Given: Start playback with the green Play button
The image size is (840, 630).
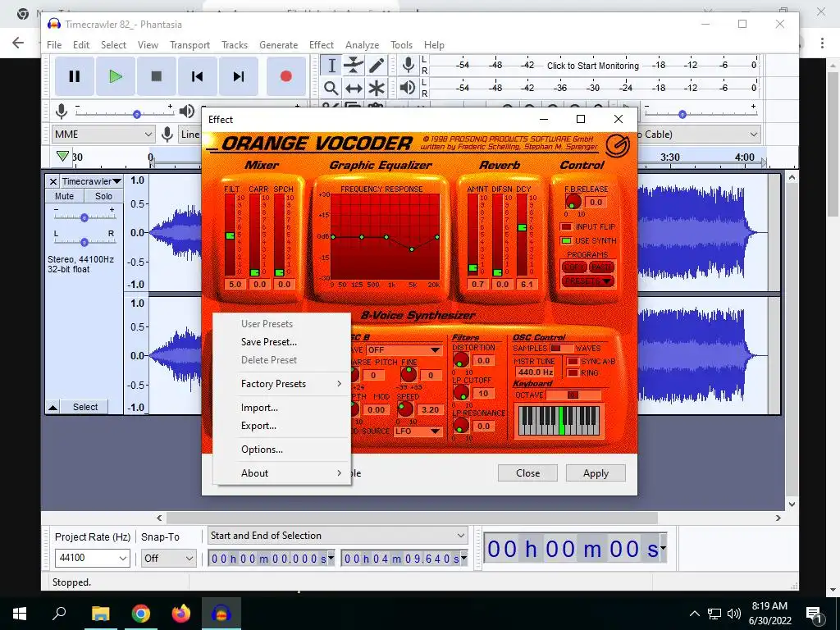Looking at the screenshot, I should pos(116,76).
